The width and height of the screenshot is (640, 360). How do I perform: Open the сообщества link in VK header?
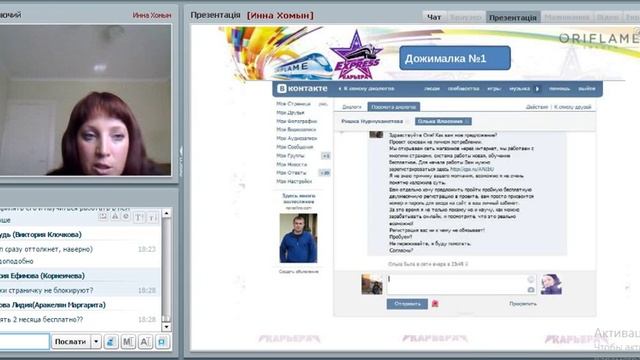pos(463,89)
